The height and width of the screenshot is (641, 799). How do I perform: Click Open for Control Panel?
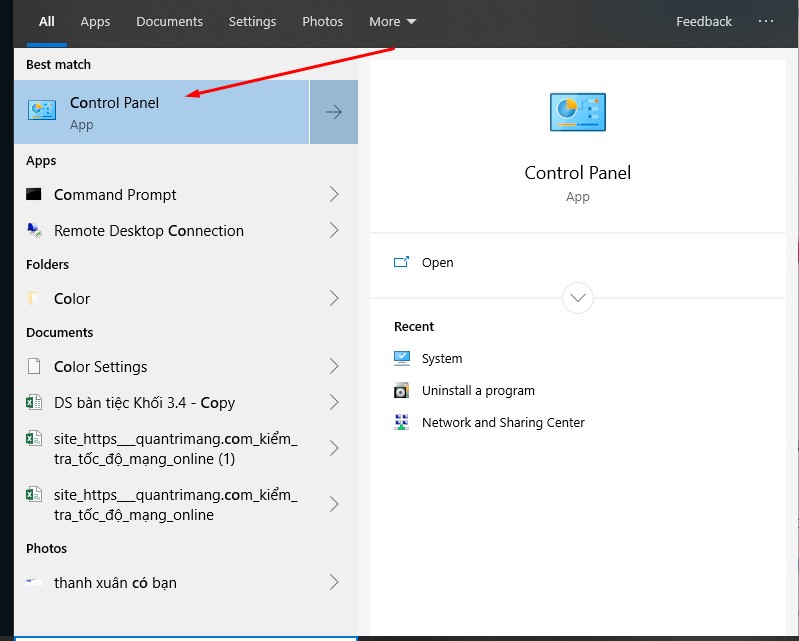point(437,263)
